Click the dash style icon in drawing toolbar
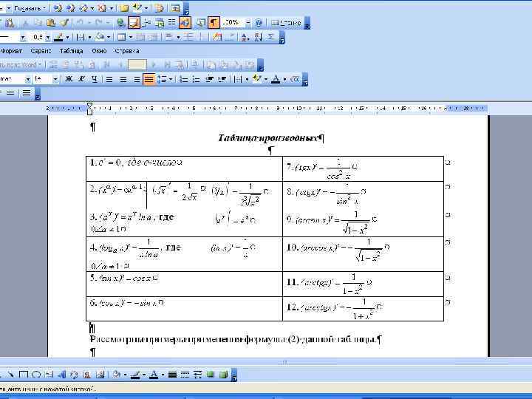The image size is (532, 399). click(x=185, y=375)
